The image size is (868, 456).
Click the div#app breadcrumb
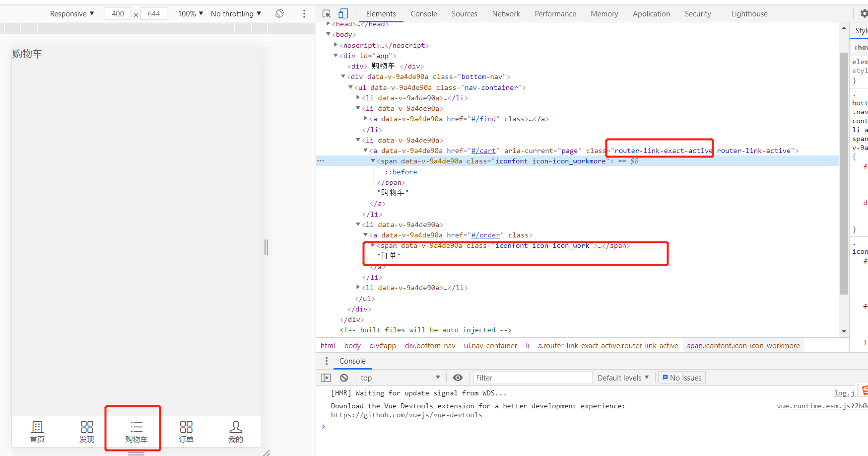click(383, 346)
